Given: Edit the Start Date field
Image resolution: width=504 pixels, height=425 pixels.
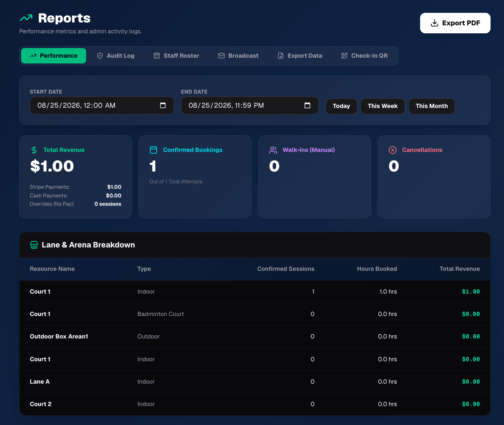Looking at the screenshot, I should pos(102,105).
